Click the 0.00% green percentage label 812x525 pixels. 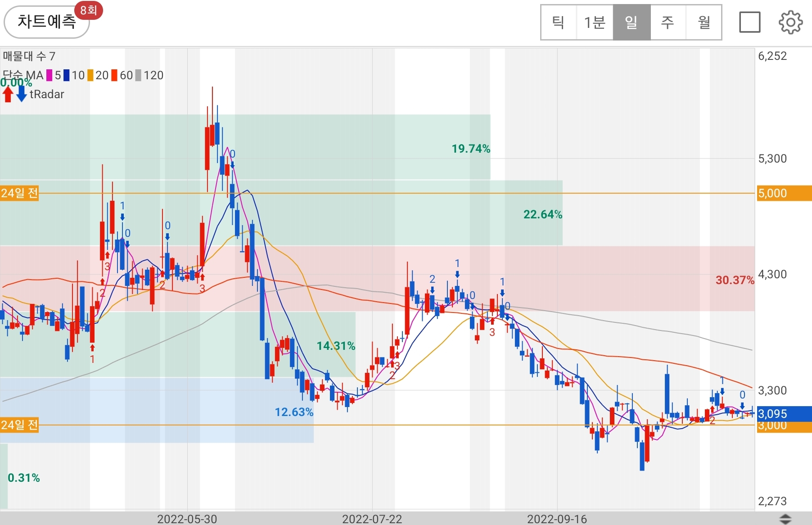tap(16, 83)
